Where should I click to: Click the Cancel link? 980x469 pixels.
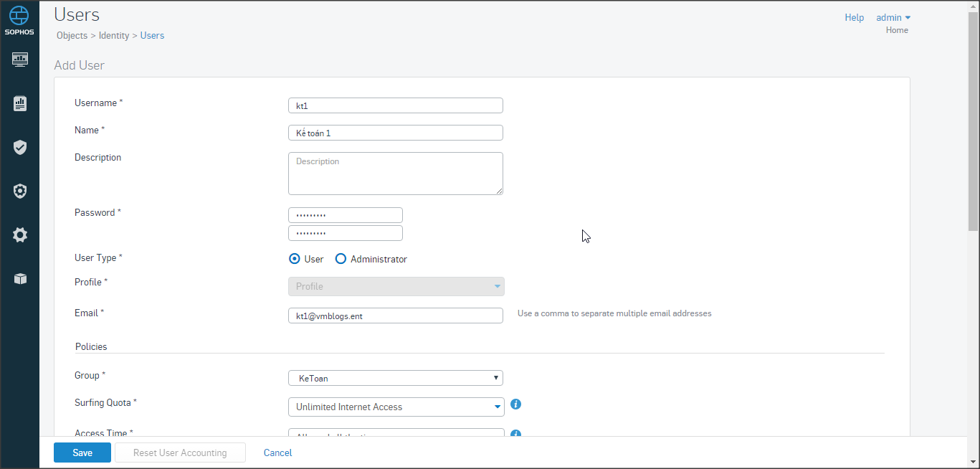tap(277, 453)
